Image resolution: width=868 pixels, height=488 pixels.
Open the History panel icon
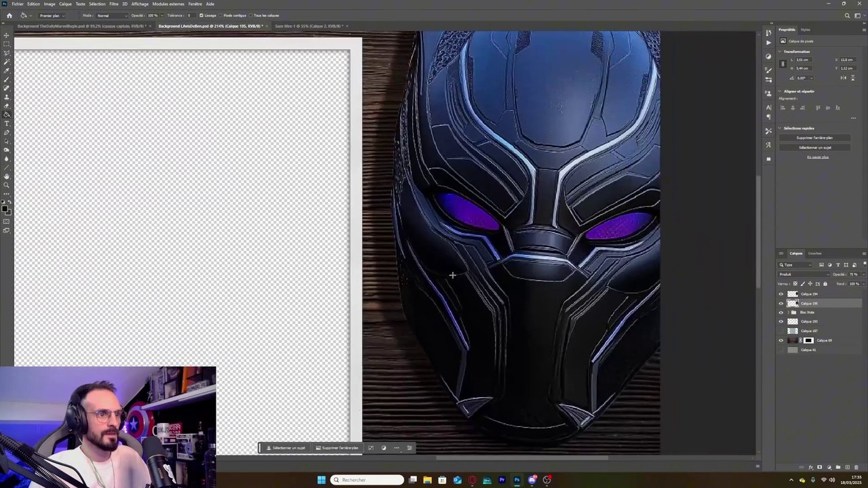[768, 33]
